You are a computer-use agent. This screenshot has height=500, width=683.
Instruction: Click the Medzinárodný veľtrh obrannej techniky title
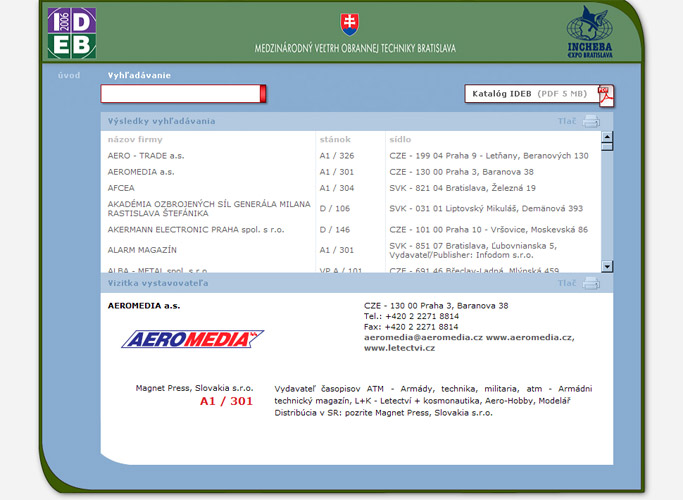pyautogui.click(x=355, y=48)
